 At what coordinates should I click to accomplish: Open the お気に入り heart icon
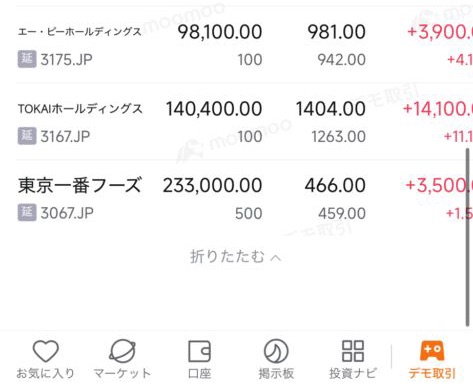46,351
